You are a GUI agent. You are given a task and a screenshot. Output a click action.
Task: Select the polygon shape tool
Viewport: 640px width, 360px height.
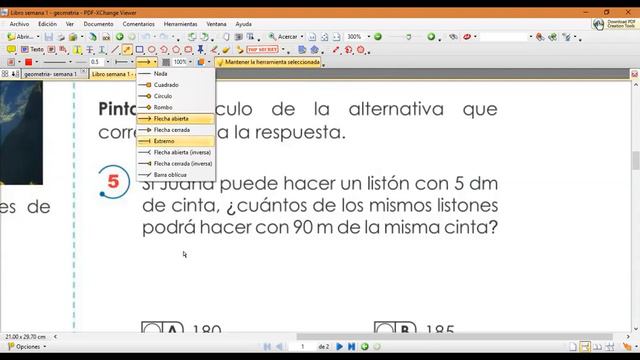coord(176,50)
